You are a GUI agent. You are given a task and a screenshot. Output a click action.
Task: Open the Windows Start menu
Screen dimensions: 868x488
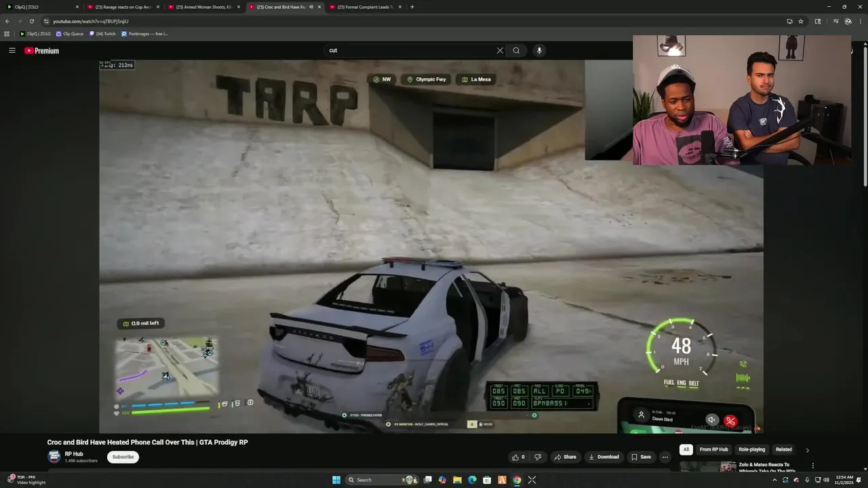(336, 480)
